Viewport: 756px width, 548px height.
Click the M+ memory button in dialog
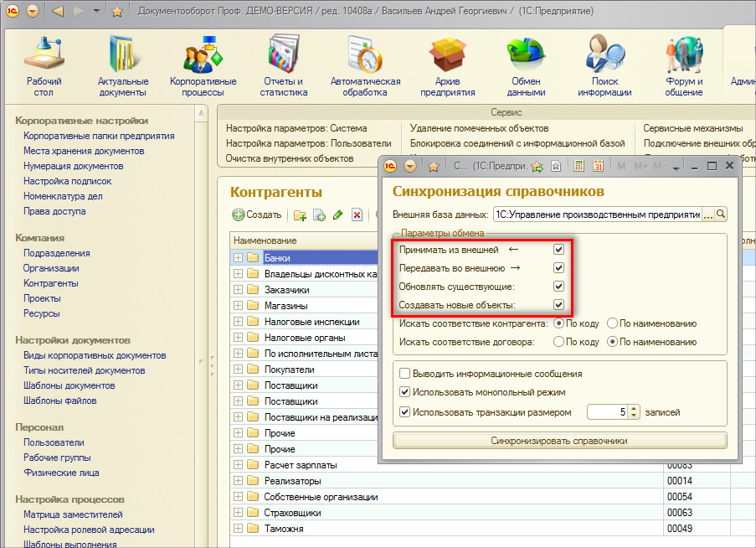point(640,167)
